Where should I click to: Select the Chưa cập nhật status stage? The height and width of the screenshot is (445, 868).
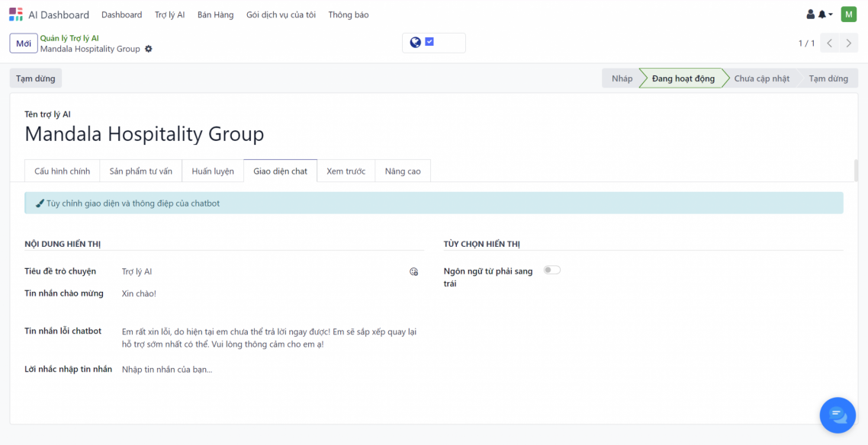click(761, 78)
